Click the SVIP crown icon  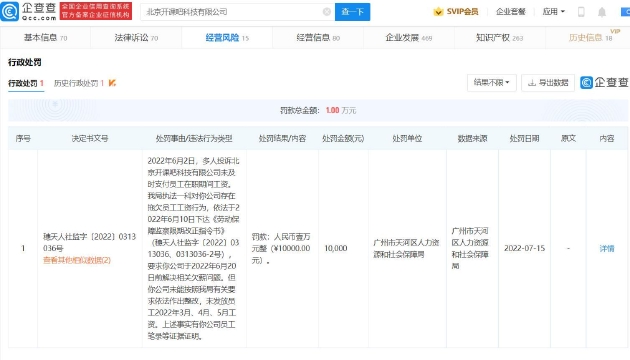(x=438, y=12)
